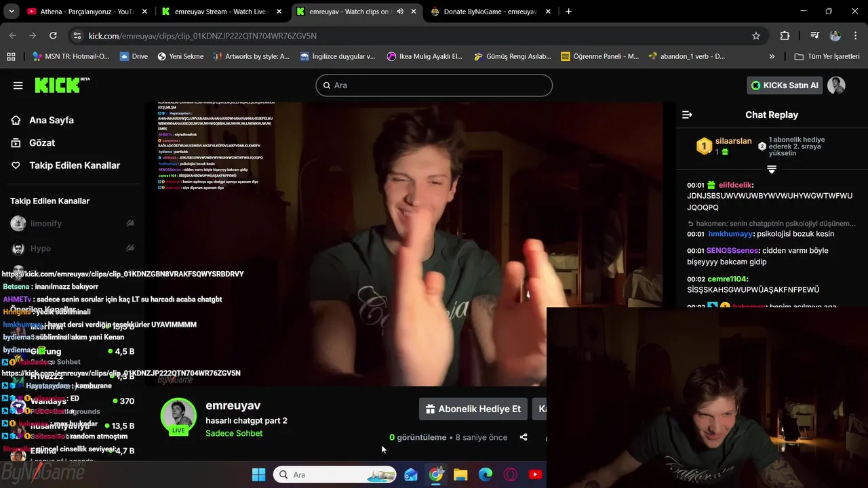
Task: Click emreuyav's LIVE avatar
Action: click(178, 415)
